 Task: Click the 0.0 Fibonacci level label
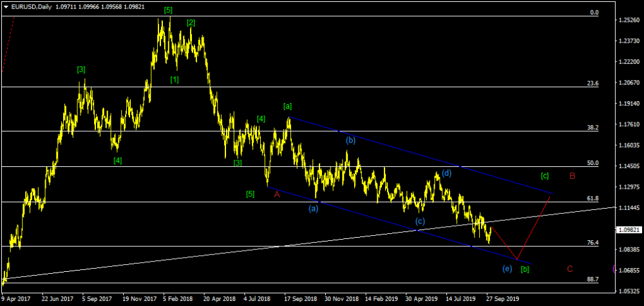[594, 13]
